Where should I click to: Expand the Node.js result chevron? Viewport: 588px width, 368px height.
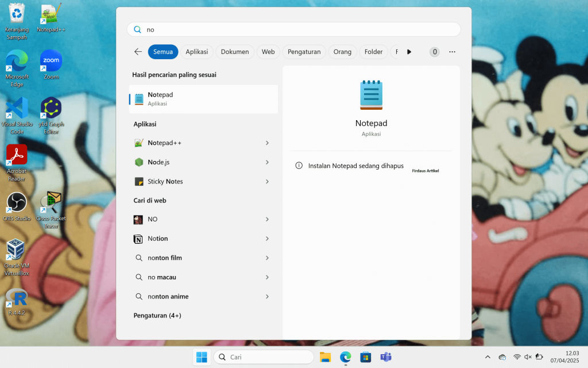267,162
